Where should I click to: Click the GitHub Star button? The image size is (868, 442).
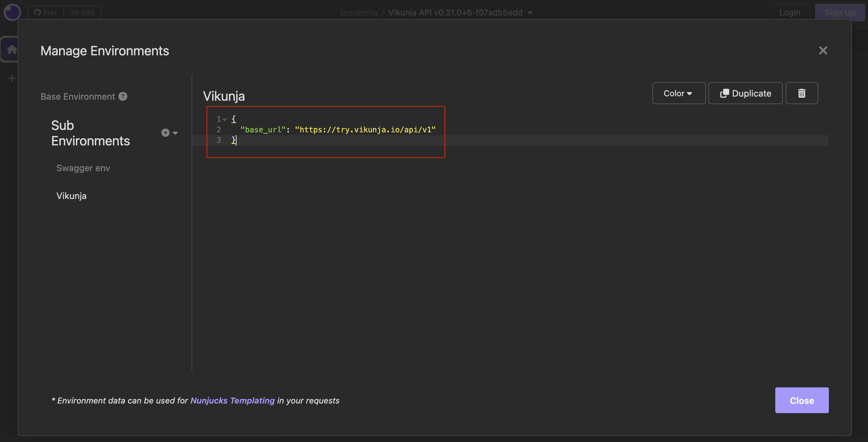45,13
